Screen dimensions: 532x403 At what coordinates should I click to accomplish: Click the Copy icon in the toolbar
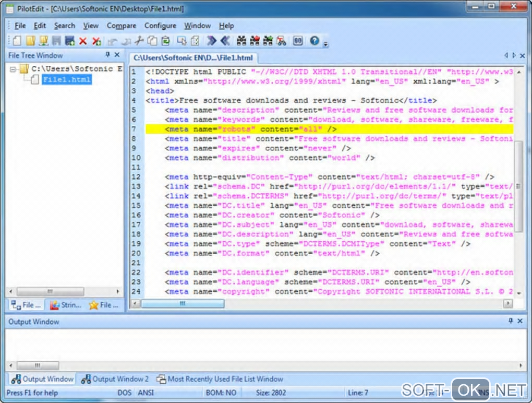(152, 41)
